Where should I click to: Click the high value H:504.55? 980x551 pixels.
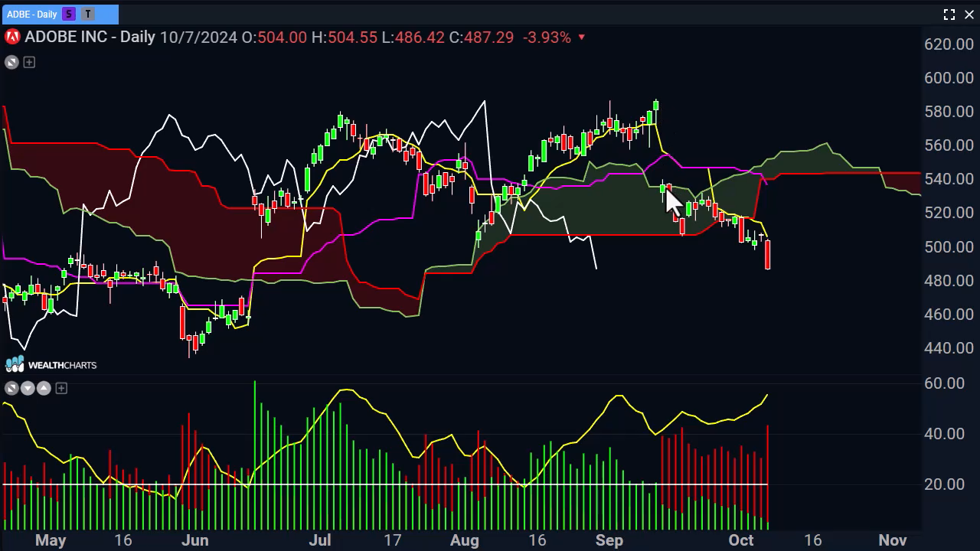pos(345,37)
